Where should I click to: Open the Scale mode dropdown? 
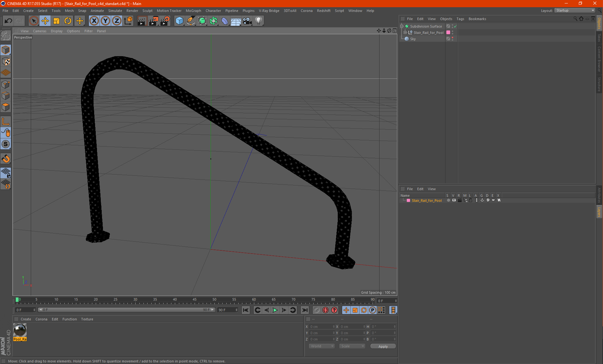[x=352, y=346]
